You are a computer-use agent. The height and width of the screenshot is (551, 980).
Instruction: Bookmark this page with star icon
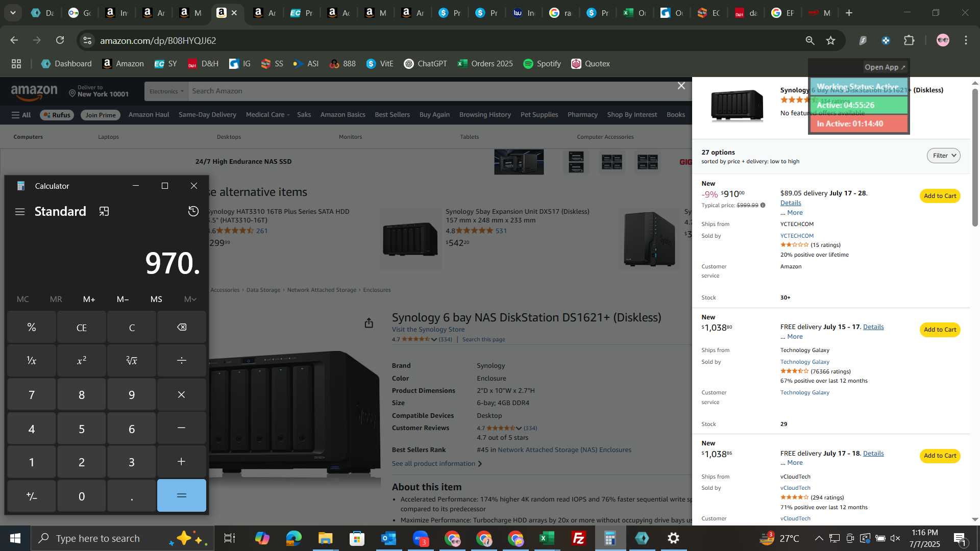tap(831, 40)
